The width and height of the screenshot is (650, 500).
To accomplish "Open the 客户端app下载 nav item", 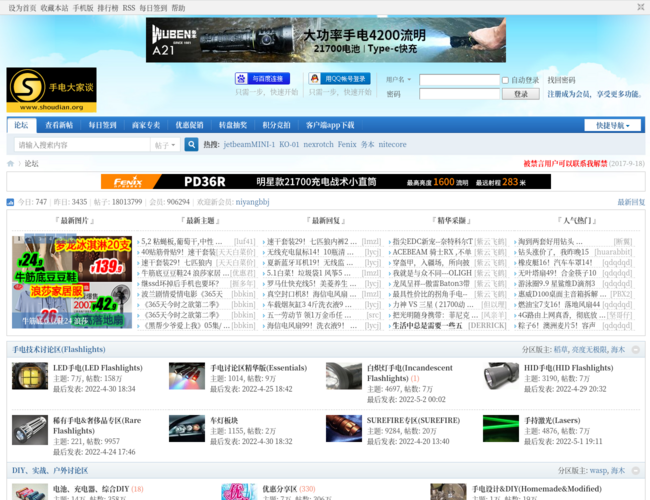I will click(330, 125).
